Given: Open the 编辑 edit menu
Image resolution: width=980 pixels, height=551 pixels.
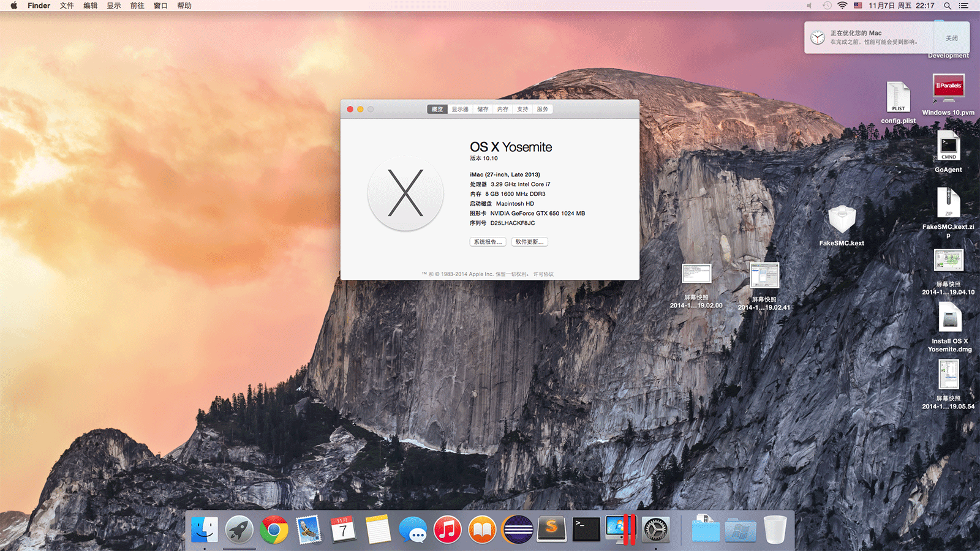Looking at the screenshot, I should pyautogui.click(x=91, y=6).
